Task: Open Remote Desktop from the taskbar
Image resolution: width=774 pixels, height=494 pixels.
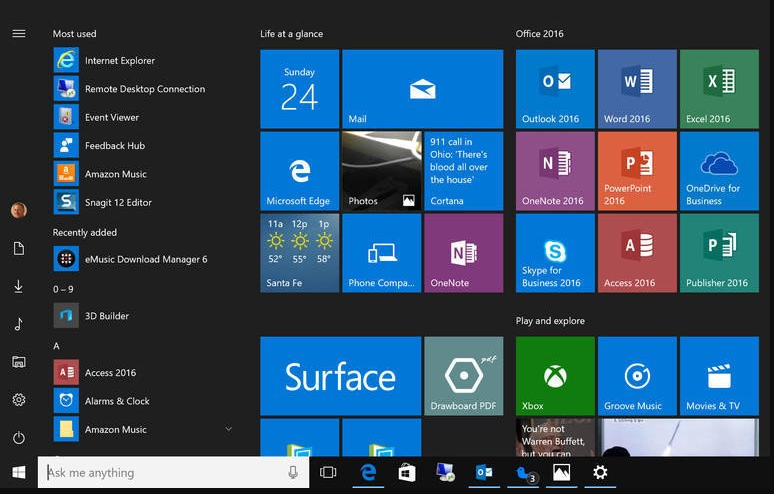Action: 445,472
